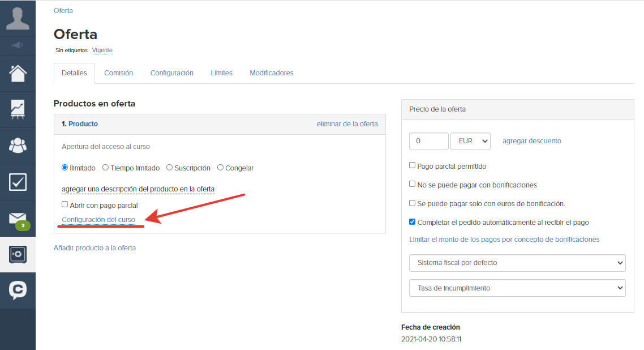
Task: Open the chat bubble icon in sidebar
Action: 18,291
